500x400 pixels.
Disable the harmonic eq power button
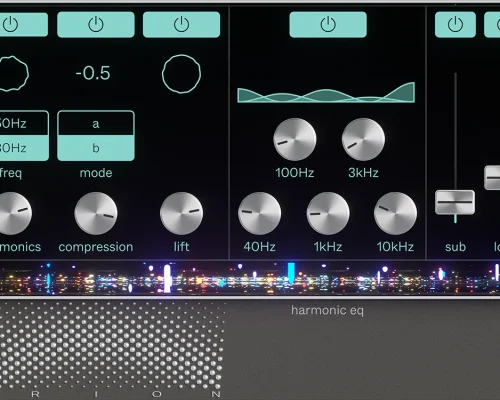(x=328, y=25)
